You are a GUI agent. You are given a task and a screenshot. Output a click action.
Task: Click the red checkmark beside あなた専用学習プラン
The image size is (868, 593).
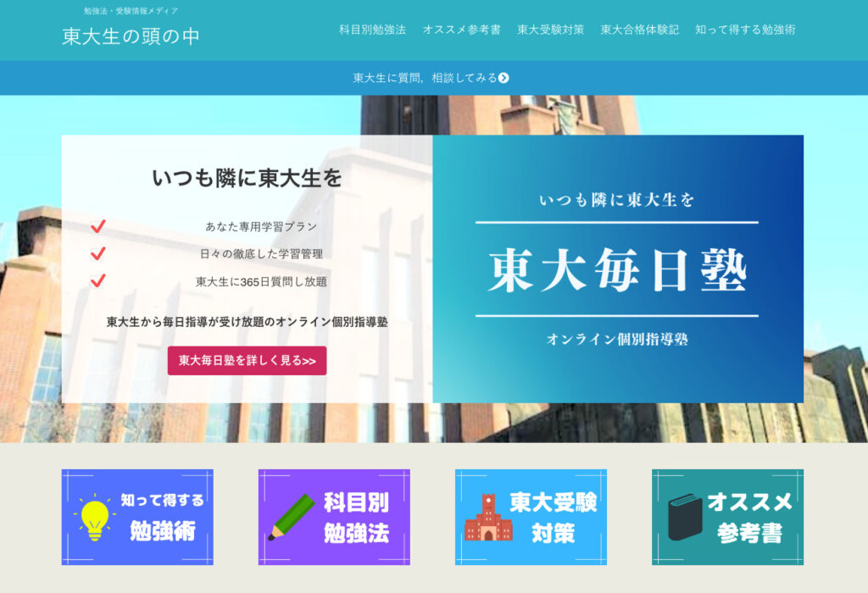click(x=98, y=226)
